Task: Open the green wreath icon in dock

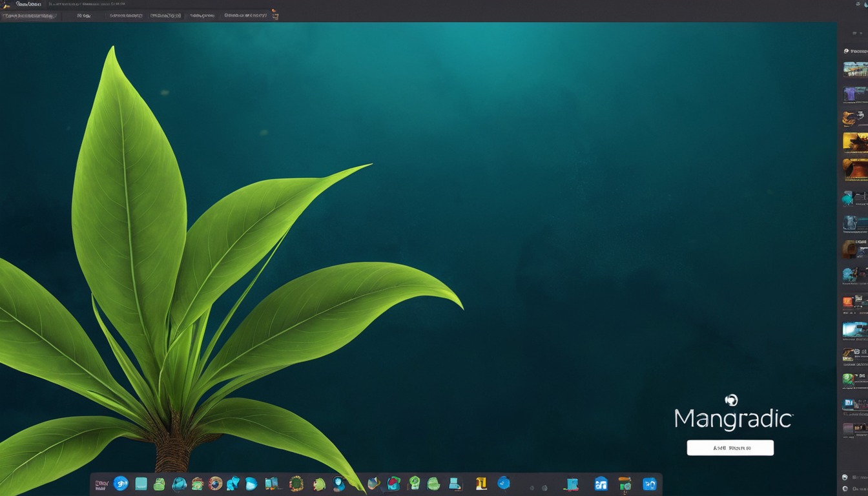Action: click(296, 483)
